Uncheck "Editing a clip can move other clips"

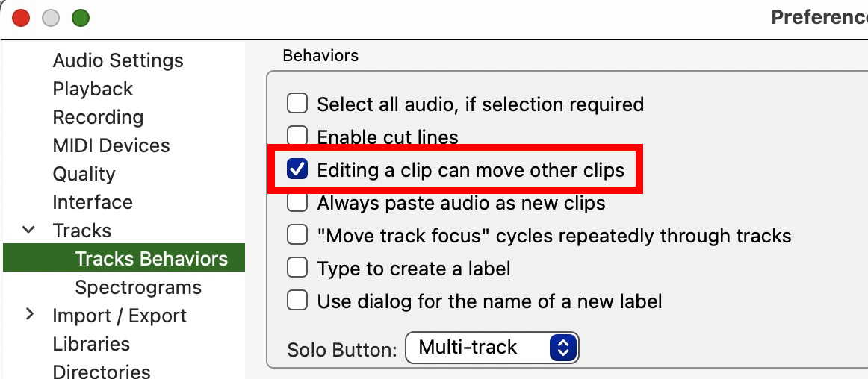(297, 169)
